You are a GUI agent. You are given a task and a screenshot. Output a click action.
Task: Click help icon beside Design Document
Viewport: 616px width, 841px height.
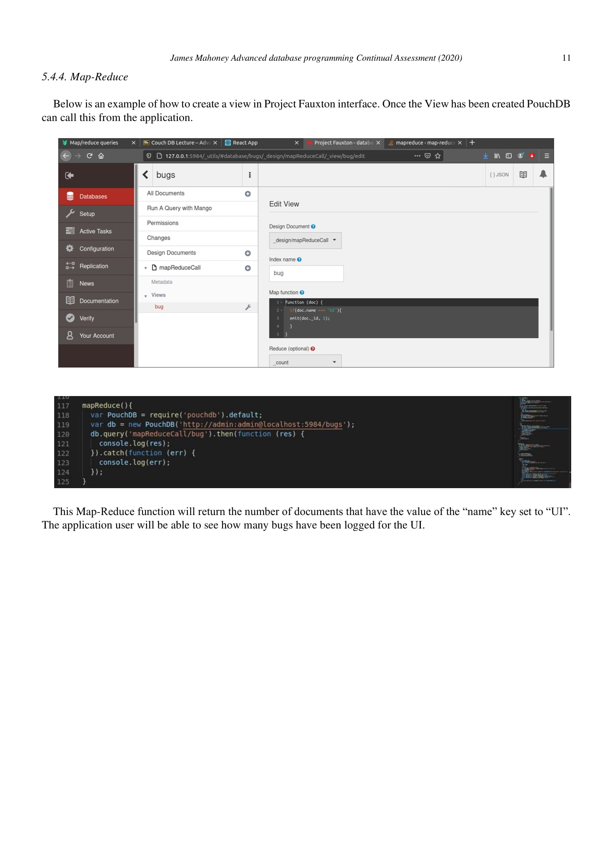[x=313, y=227]
